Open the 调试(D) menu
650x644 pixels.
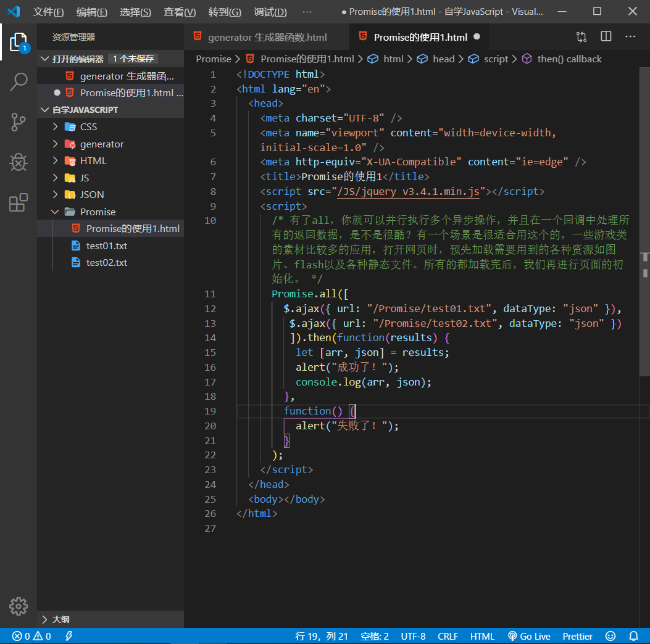[270, 12]
